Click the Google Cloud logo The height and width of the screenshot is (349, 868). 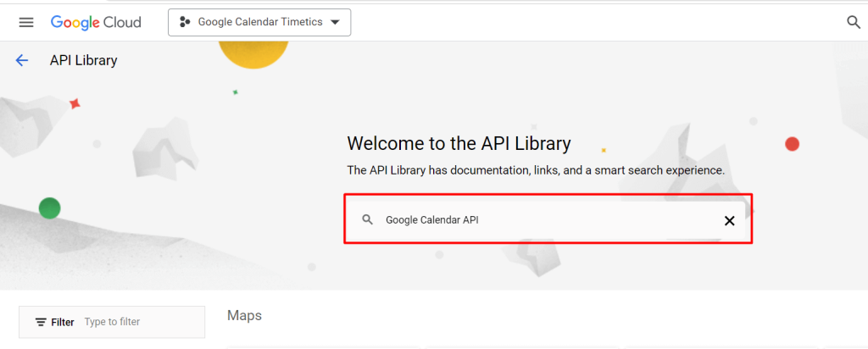pos(96,22)
